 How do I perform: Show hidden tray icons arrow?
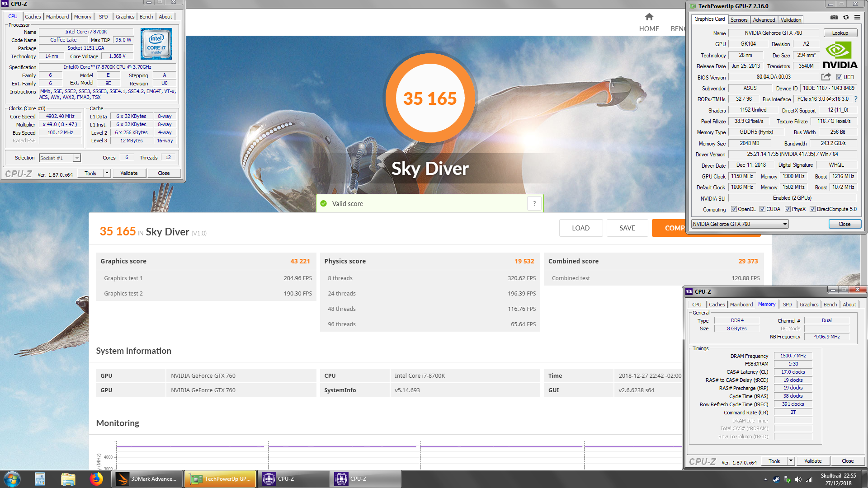click(765, 479)
